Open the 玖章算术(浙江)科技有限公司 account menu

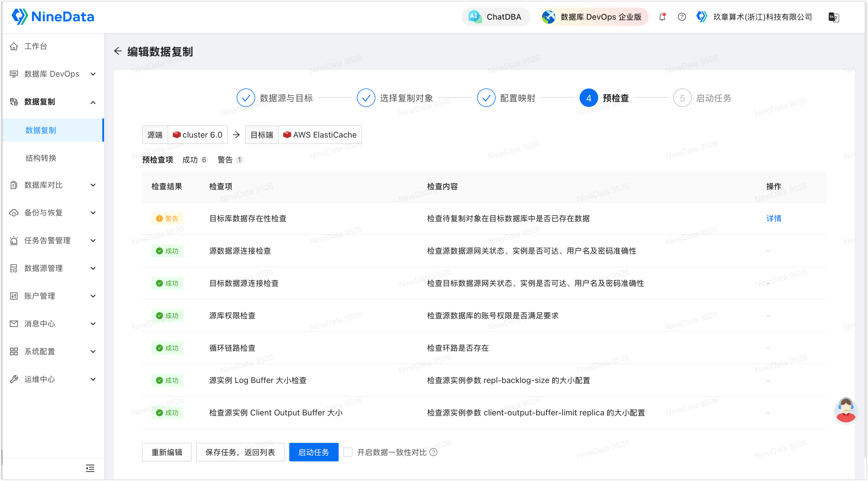[x=763, y=17]
